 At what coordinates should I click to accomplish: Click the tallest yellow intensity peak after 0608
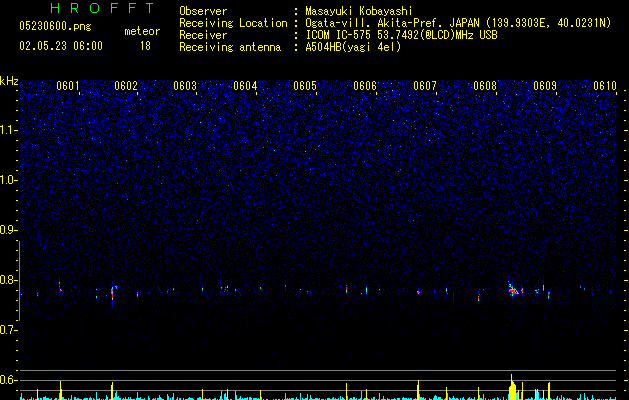pyautogui.click(x=511, y=387)
